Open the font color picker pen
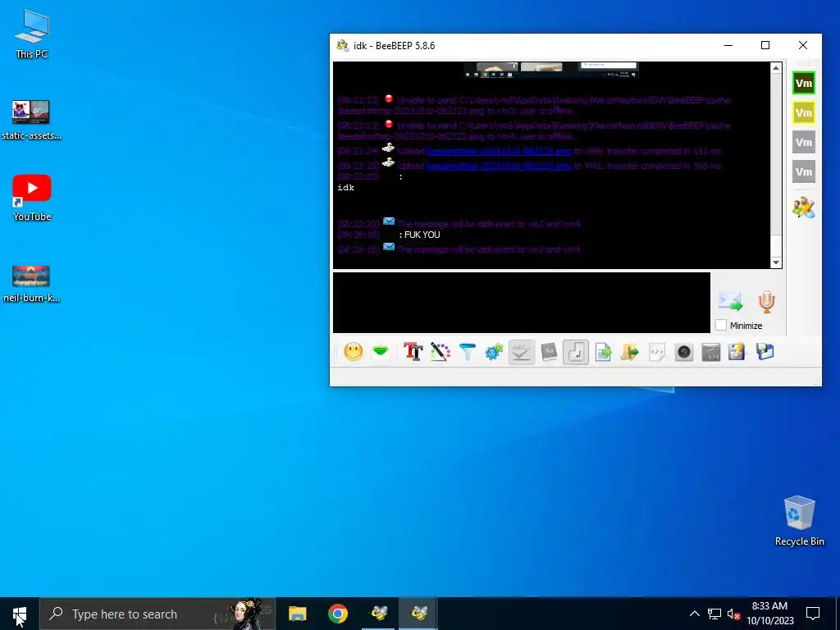Image resolution: width=840 pixels, height=630 pixels. coord(440,352)
